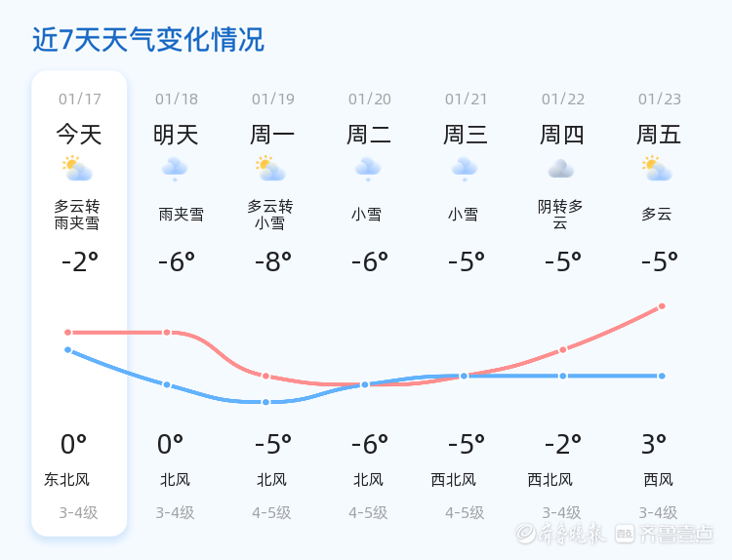Click the pink curve point for Friday
This screenshot has height=560, width=732.
click(662, 305)
